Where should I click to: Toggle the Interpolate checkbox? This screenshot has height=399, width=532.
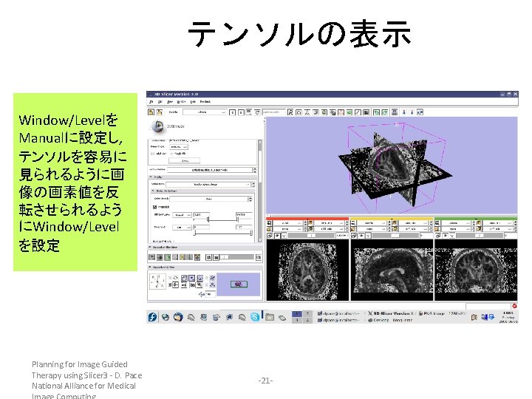(155, 207)
